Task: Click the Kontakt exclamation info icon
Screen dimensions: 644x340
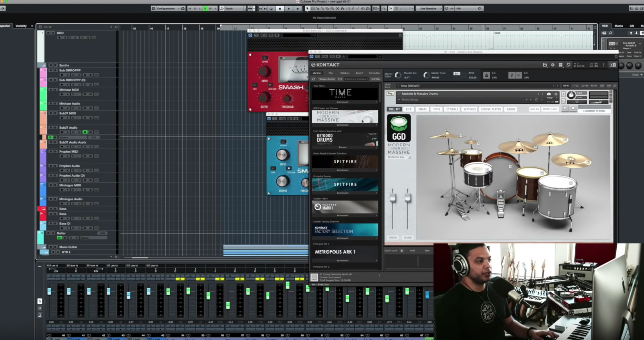Action: (604, 65)
